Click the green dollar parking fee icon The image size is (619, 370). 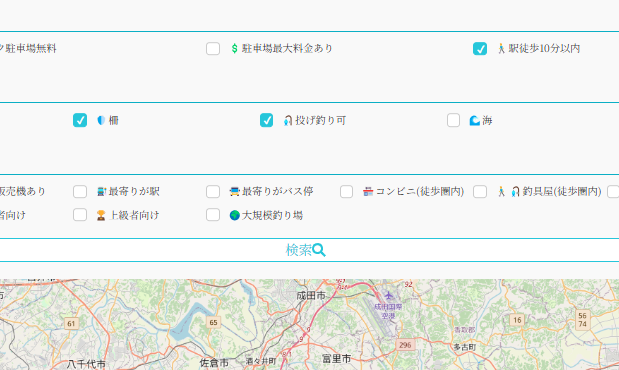[x=234, y=49]
